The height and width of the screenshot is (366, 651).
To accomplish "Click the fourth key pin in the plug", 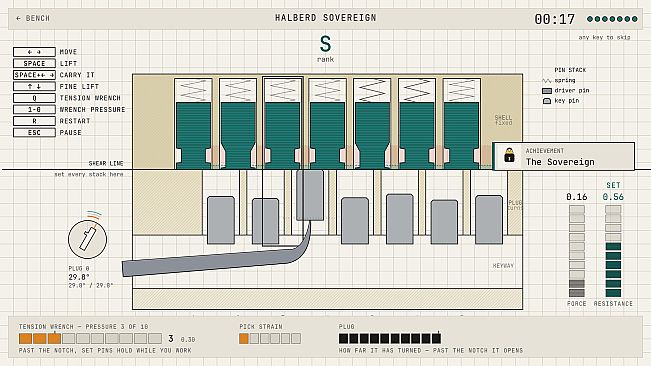I will tap(355, 221).
